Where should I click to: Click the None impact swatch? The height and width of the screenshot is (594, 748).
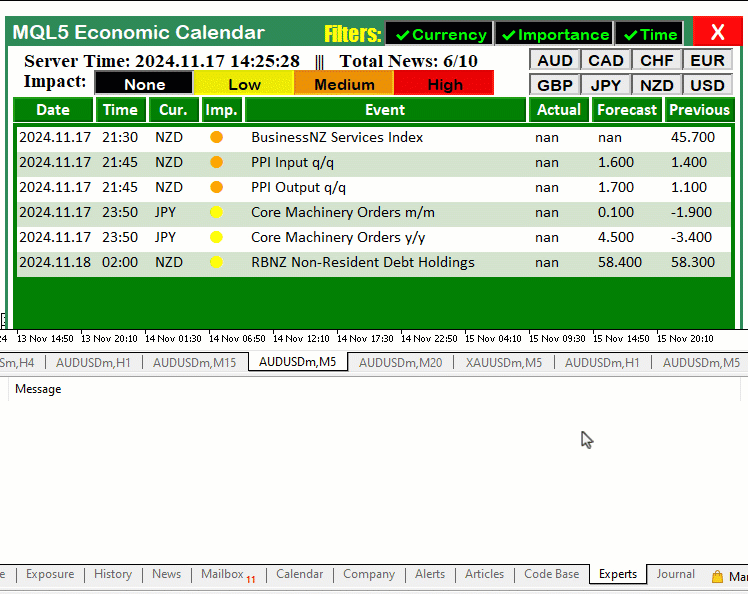pos(145,83)
